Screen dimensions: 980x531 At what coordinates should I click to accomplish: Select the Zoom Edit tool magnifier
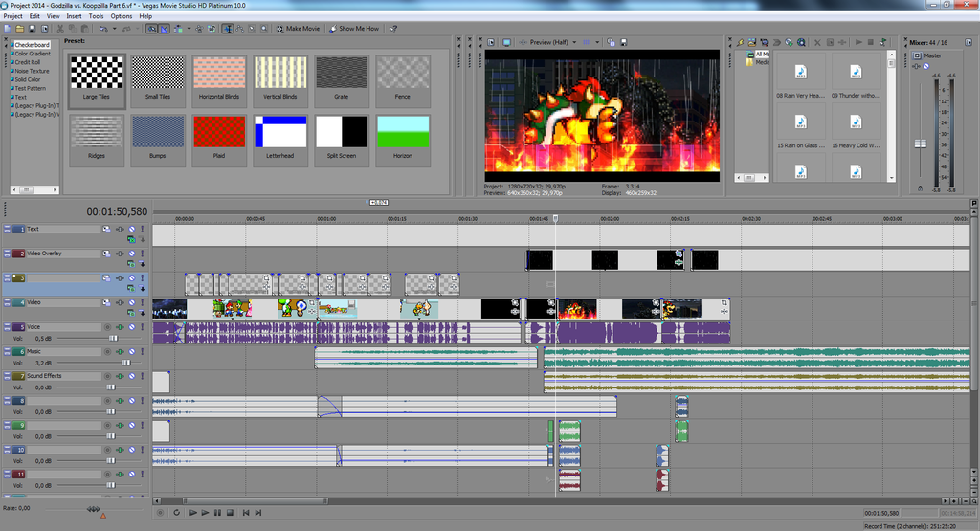pyautogui.click(x=264, y=28)
